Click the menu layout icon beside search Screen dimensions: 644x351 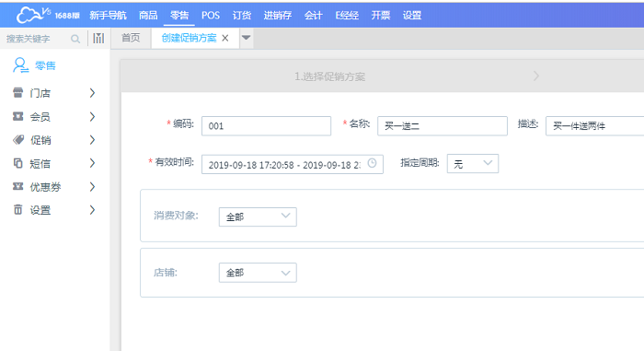pos(98,39)
